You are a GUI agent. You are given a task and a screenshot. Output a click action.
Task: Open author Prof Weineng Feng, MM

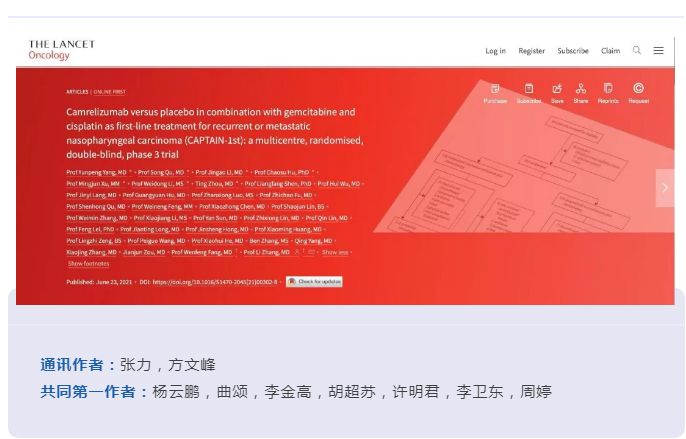tap(162, 207)
